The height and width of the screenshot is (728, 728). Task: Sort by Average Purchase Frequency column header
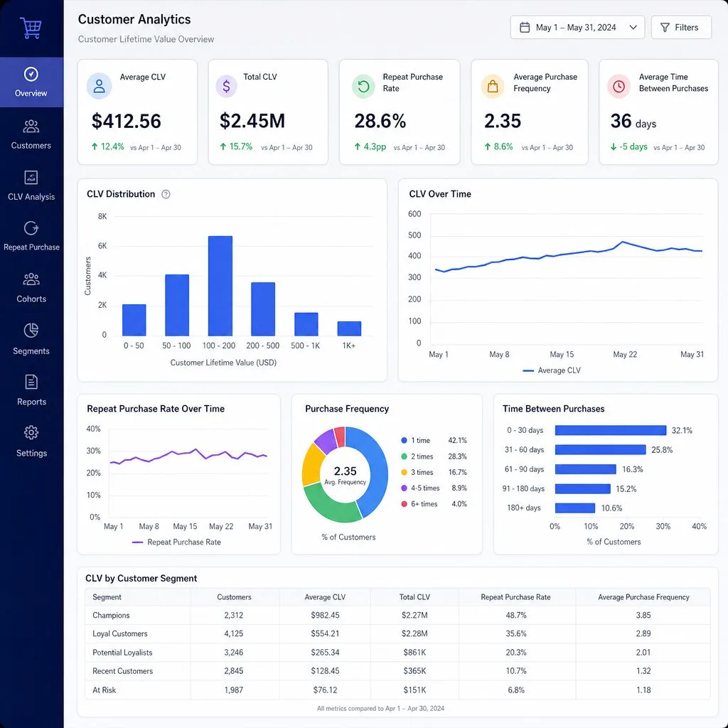click(x=643, y=597)
